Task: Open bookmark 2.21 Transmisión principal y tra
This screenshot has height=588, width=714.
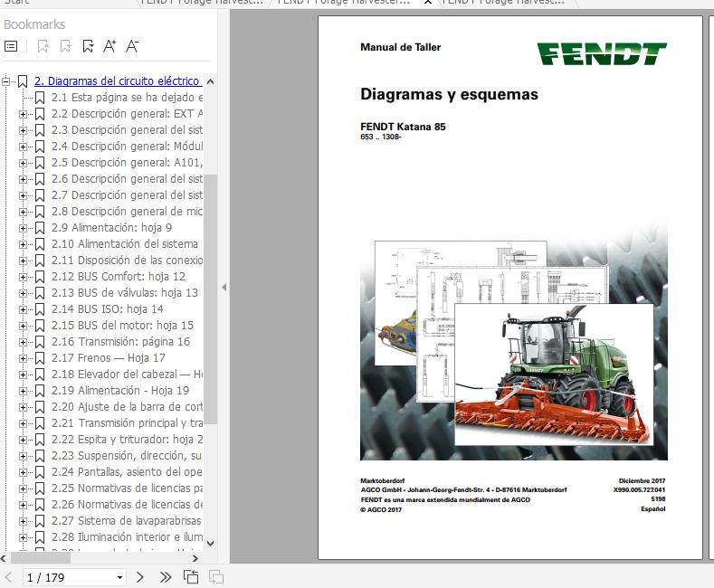Action: click(127, 423)
